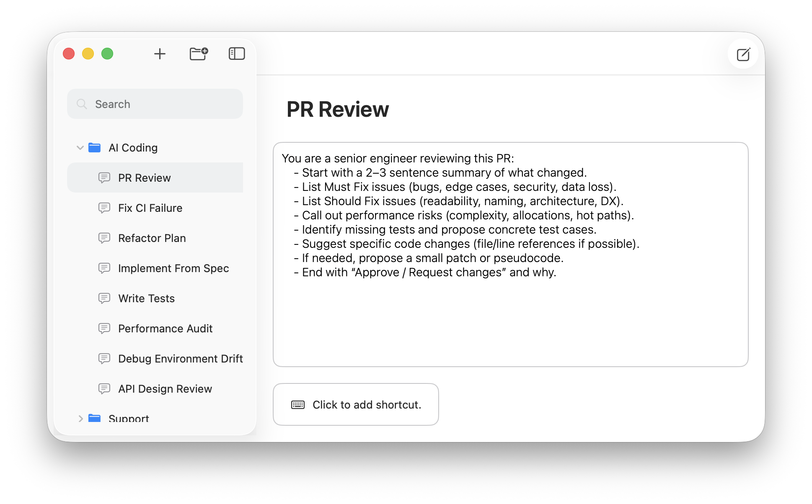Open the API Design Review prompt

(165, 388)
